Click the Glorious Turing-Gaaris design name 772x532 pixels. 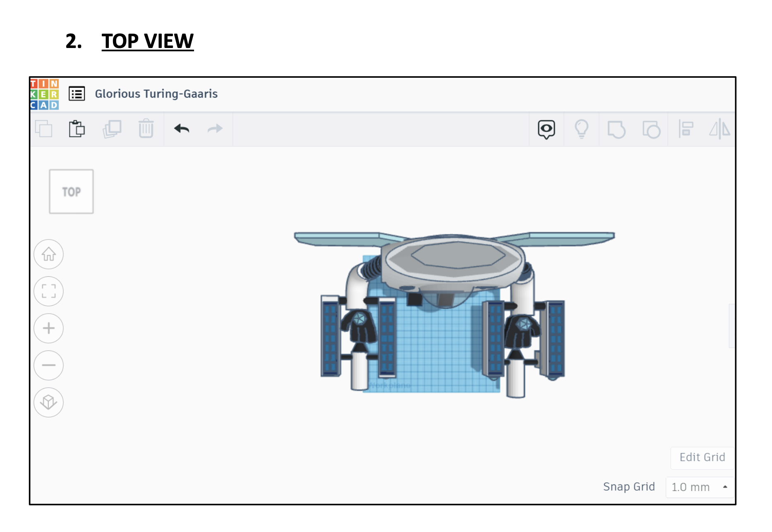click(156, 94)
